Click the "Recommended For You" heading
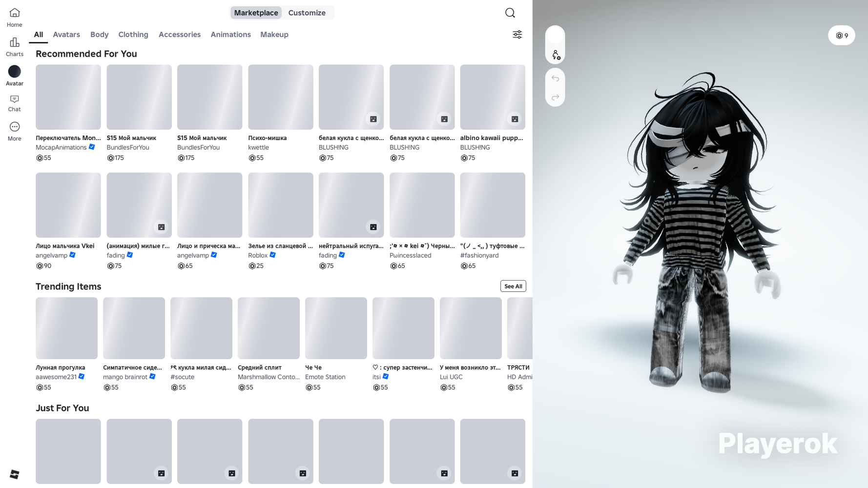868x488 pixels. pyautogui.click(x=86, y=54)
